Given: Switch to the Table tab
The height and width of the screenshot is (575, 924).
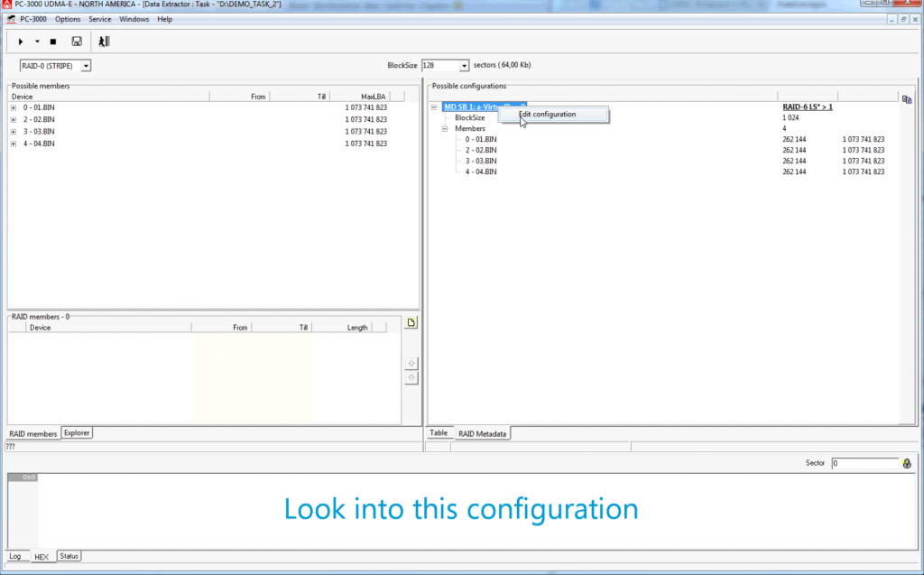Looking at the screenshot, I should 439,433.
